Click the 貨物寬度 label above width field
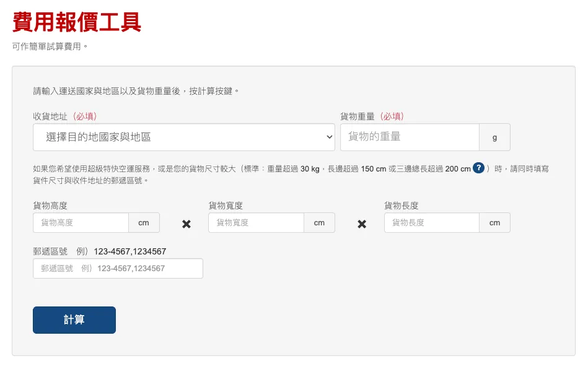588x369 pixels. coord(226,206)
